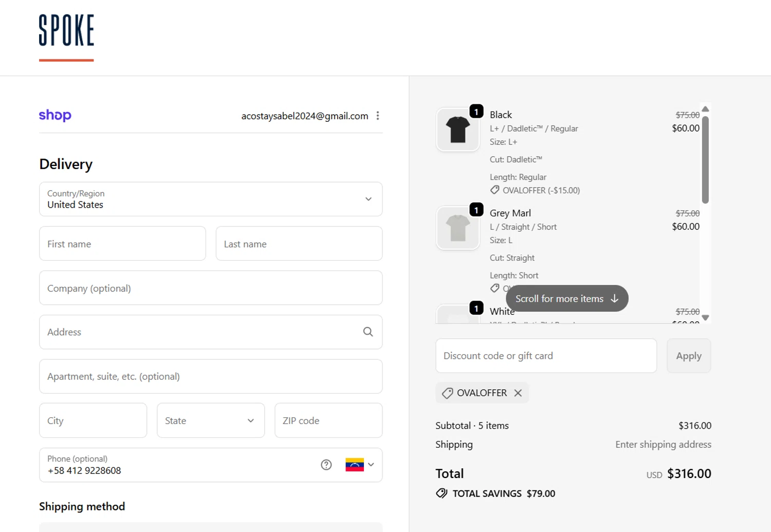Open the account options three-dot menu

pyautogui.click(x=378, y=116)
